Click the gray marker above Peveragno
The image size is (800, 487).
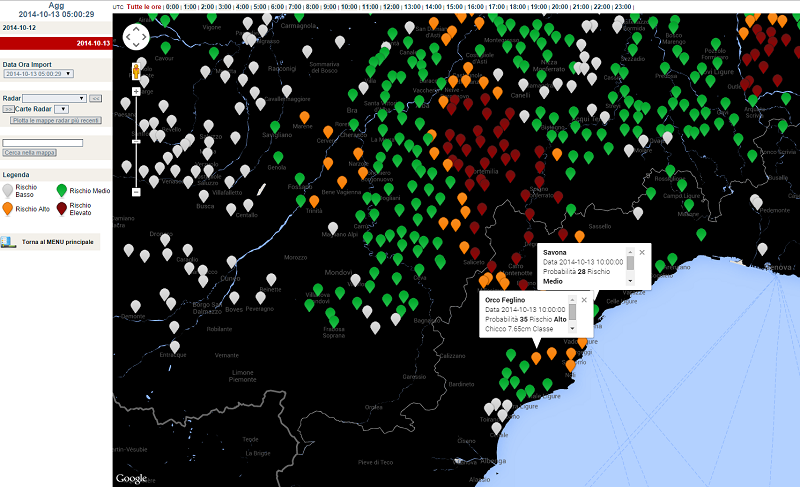pos(261,297)
